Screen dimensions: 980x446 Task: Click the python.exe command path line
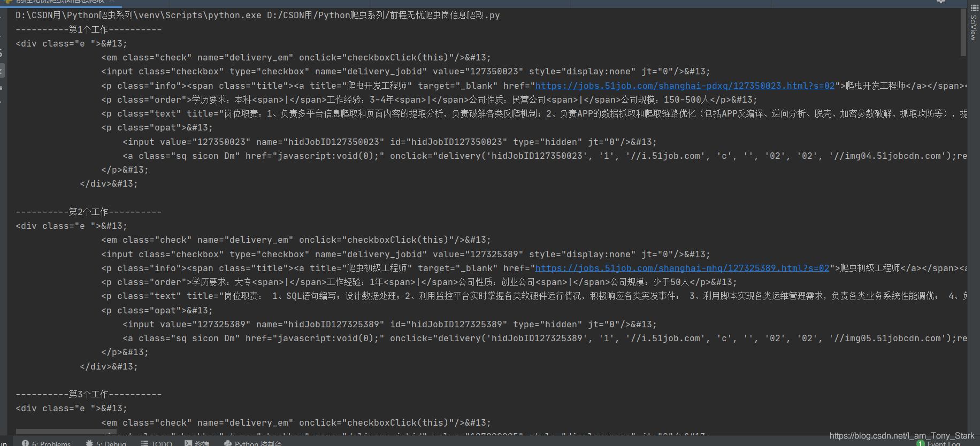point(258,15)
